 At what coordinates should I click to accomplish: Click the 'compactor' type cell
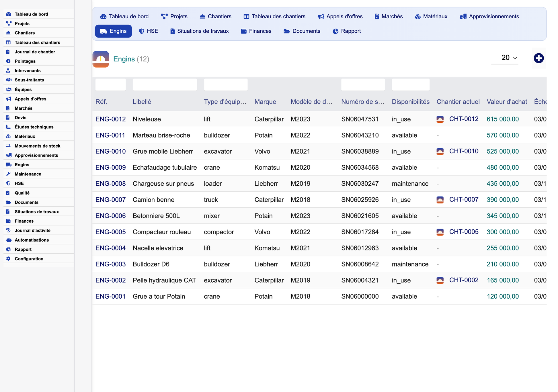[x=219, y=232]
